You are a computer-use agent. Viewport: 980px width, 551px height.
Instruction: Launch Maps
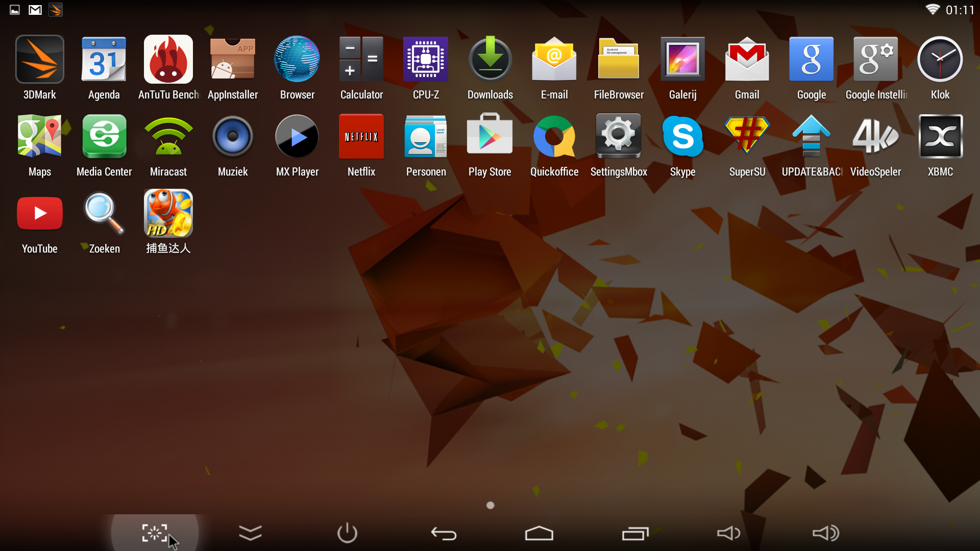pos(40,136)
